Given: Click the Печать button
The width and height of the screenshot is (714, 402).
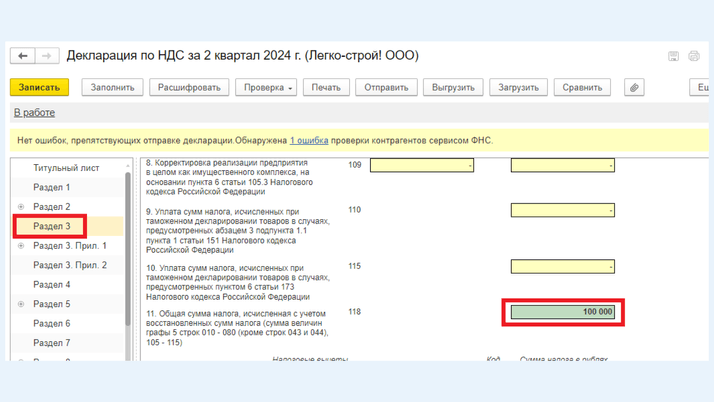Looking at the screenshot, I should pyautogui.click(x=326, y=87).
